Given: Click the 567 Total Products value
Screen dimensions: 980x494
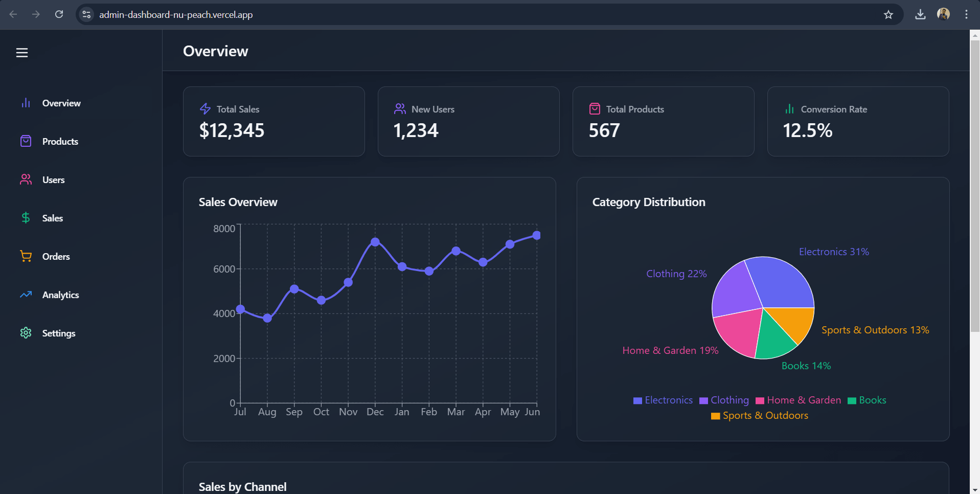Looking at the screenshot, I should (x=604, y=130).
